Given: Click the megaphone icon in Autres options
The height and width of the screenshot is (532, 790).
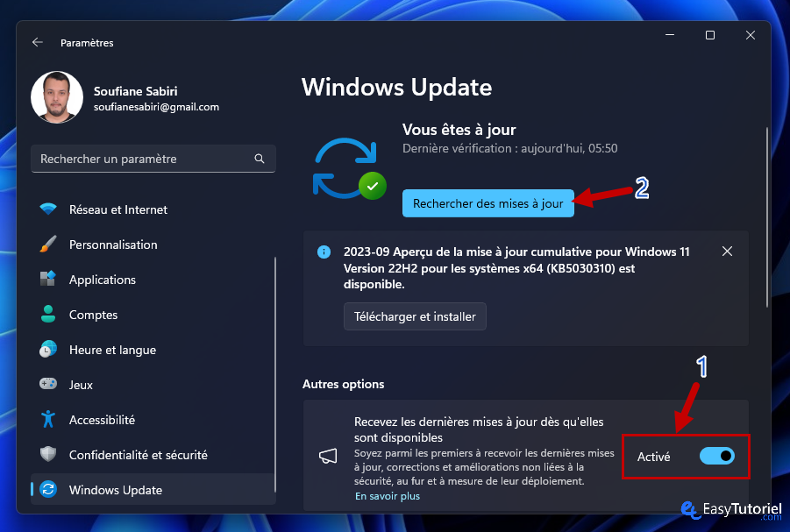Looking at the screenshot, I should pyautogui.click(x=328, y=457).
